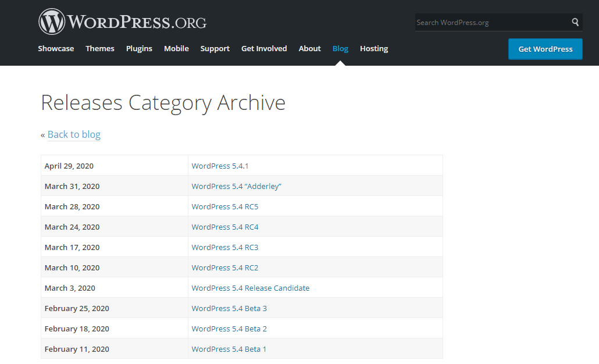Open the Get Involved menu item

coord(264,48)
